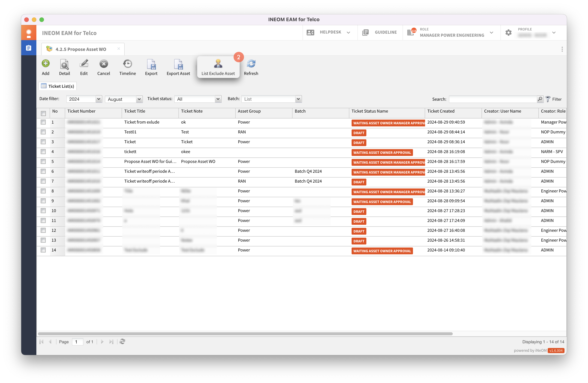Viewport: 588px width, 383px height.
Task: Click NARM - SPV role cell
Action: (x=552, y=152)
